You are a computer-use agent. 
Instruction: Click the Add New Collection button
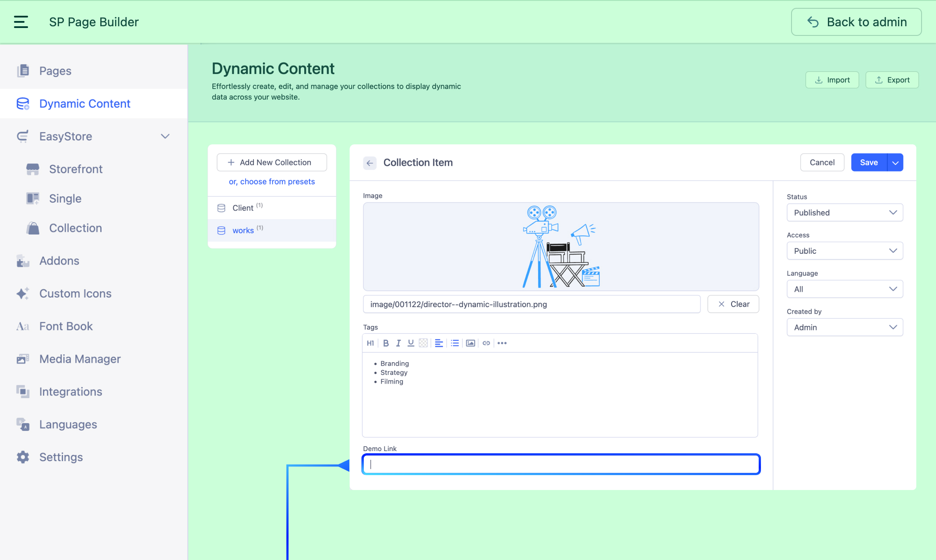coord(271,162)
